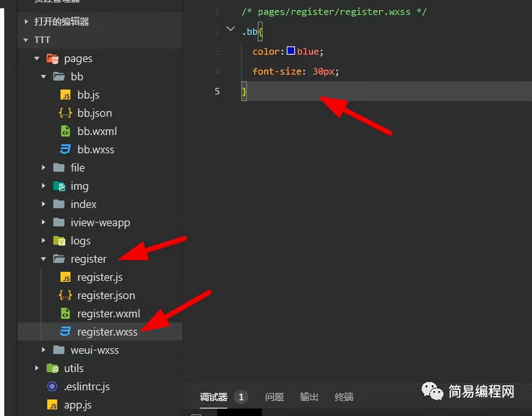The width and height of the screenshot is (532, 416).
Task: Fold the .bb rule at line 2
Action: click(231, 29)
